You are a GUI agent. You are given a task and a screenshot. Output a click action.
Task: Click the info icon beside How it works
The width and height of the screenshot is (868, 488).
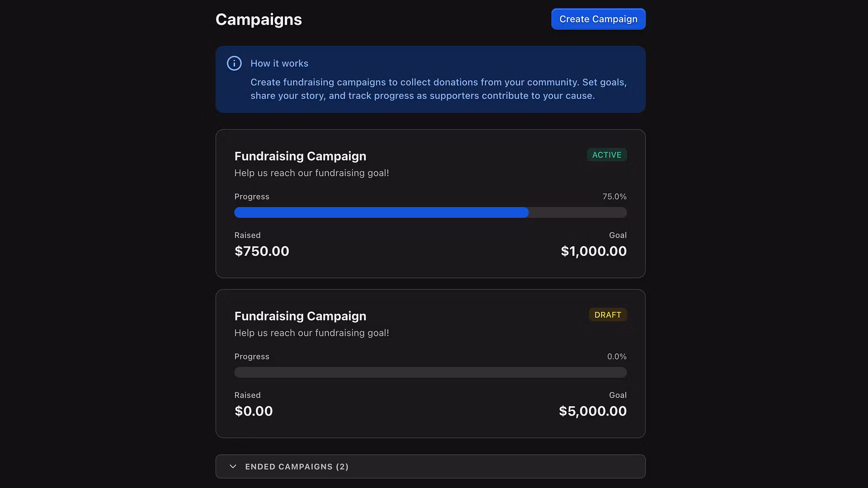234,63
